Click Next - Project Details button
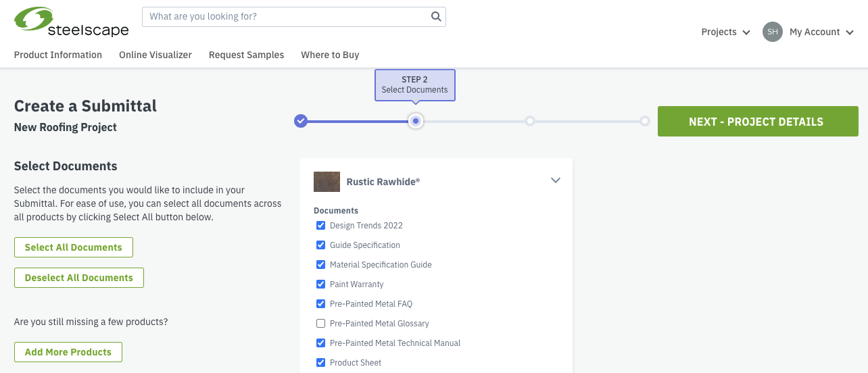868x373 pixels. tap(758, 122)
